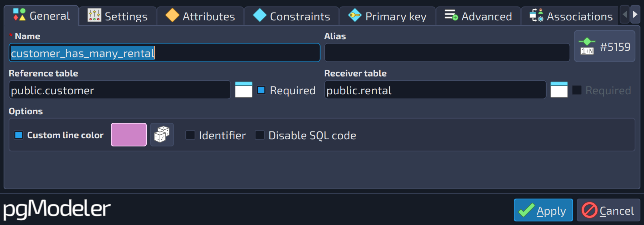Click the Primary key tab key icon
Viewport: 644px width, 225px height.
point(355,15)
